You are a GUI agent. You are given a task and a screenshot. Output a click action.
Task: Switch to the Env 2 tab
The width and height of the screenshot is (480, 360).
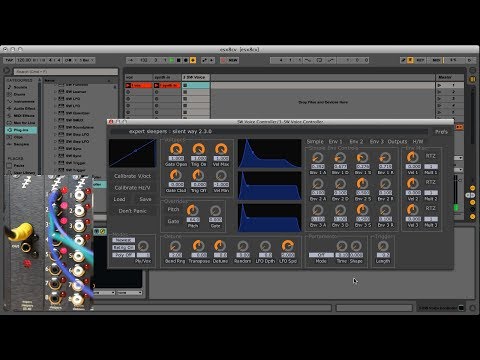[356, 142]
